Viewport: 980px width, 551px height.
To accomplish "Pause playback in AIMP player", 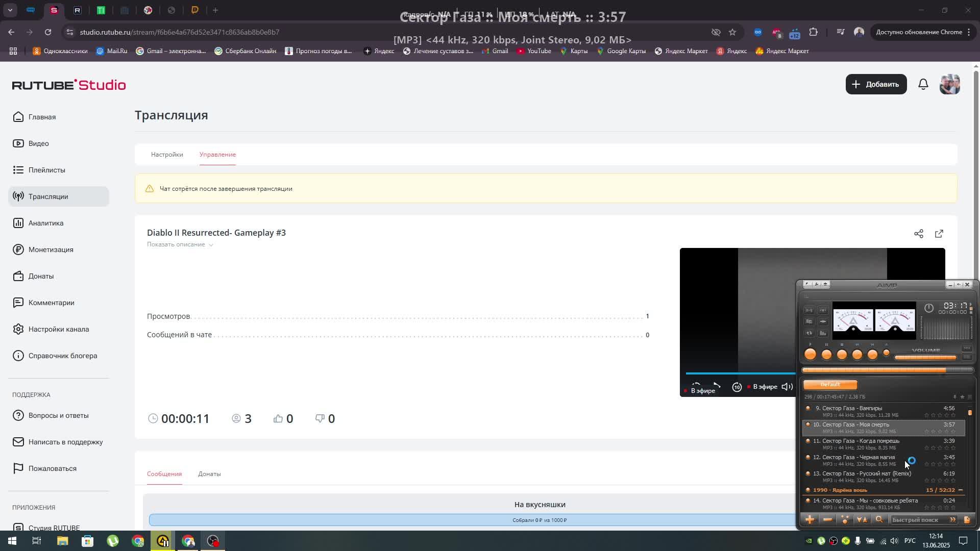I will [x=826, y=354].
